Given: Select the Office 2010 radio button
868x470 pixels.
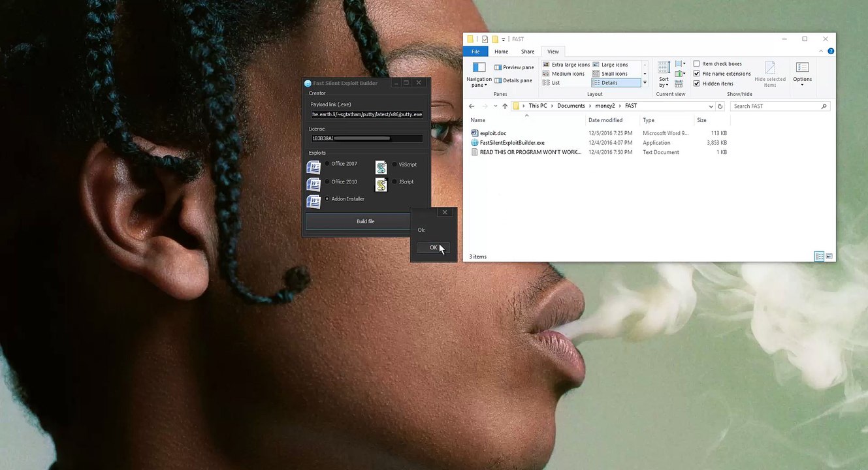Looking at the screenshot, I should click(327, 181).
